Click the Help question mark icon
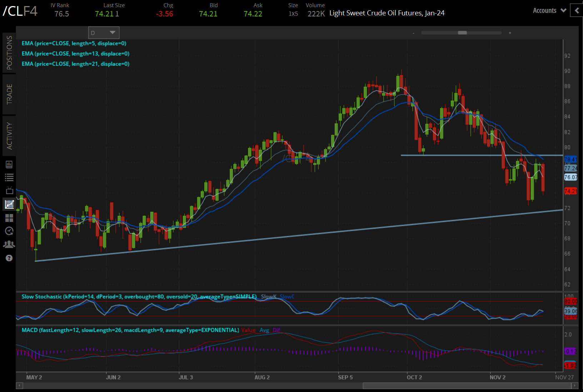 9,258
